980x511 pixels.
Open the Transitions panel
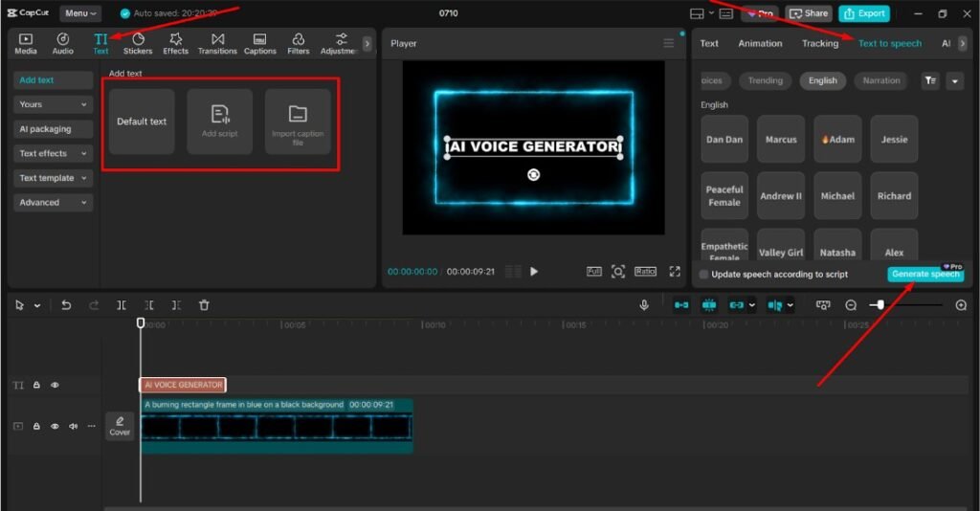click(217, 43)
